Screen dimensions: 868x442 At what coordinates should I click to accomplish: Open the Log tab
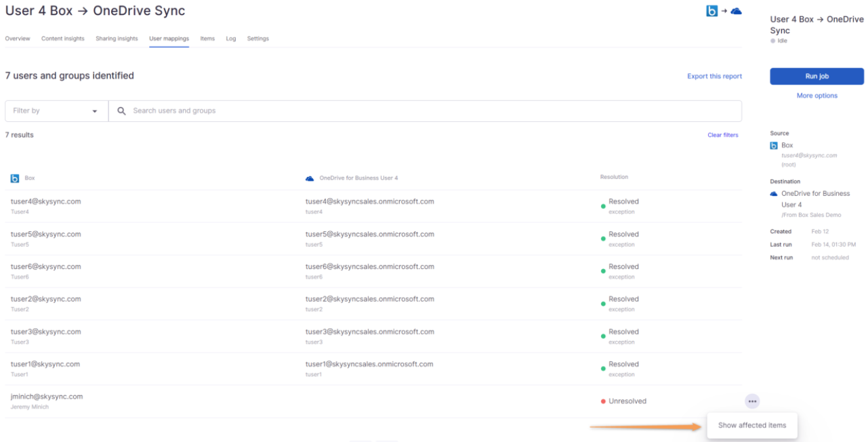pyautogui.click(x=231, y=39)
